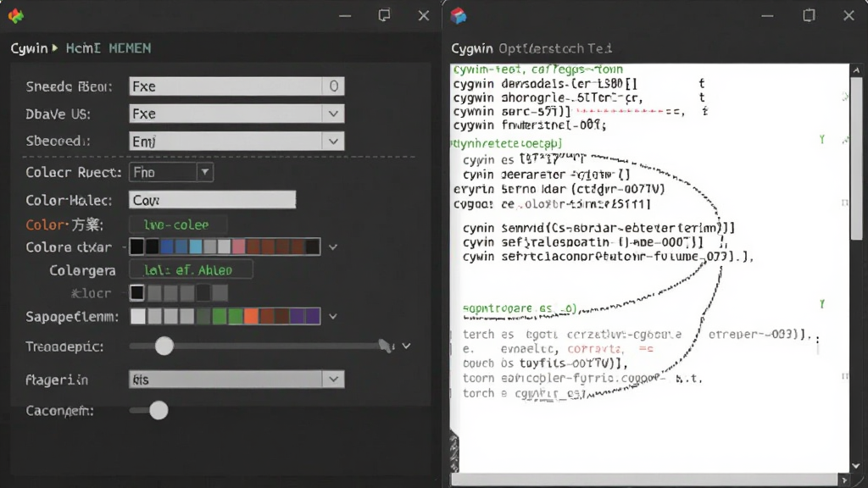Viewport: 868px width, 488px height.
Task: Click the green Y marker beside dynhretete header
Action: pyautogui.click(x=822, y=140)
